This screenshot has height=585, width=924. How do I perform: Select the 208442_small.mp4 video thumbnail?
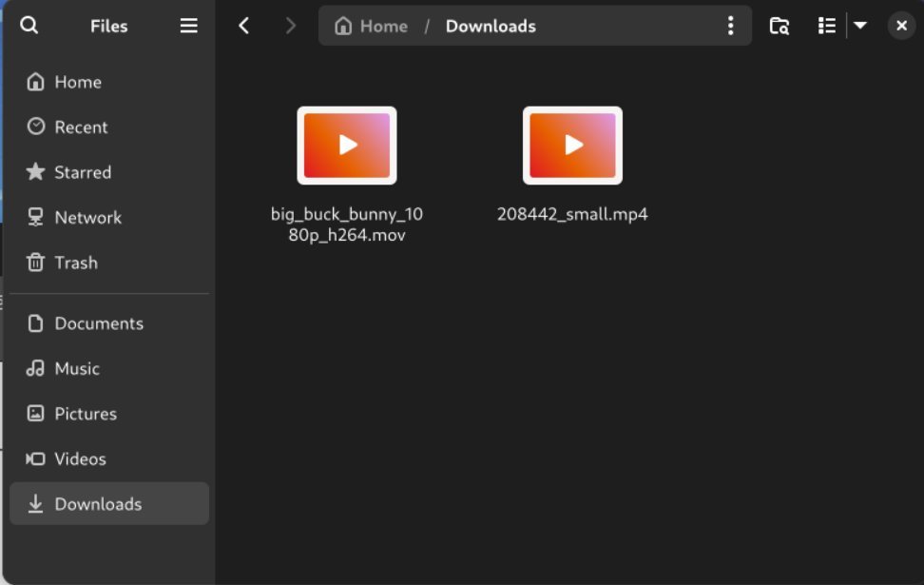point(573,146)
